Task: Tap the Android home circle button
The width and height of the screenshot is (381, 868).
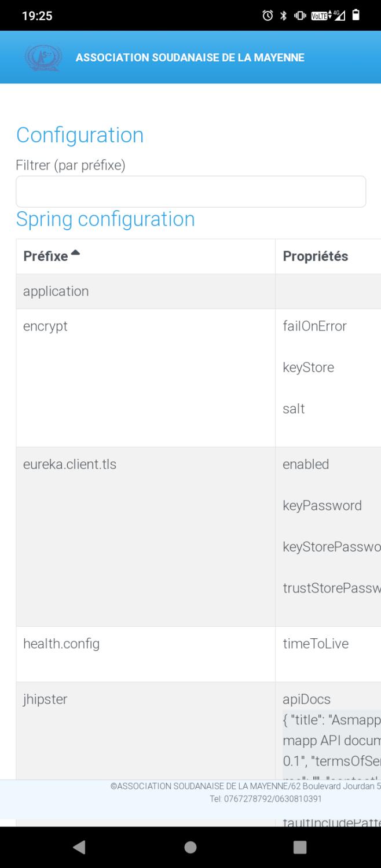Action: coord(190,847)
